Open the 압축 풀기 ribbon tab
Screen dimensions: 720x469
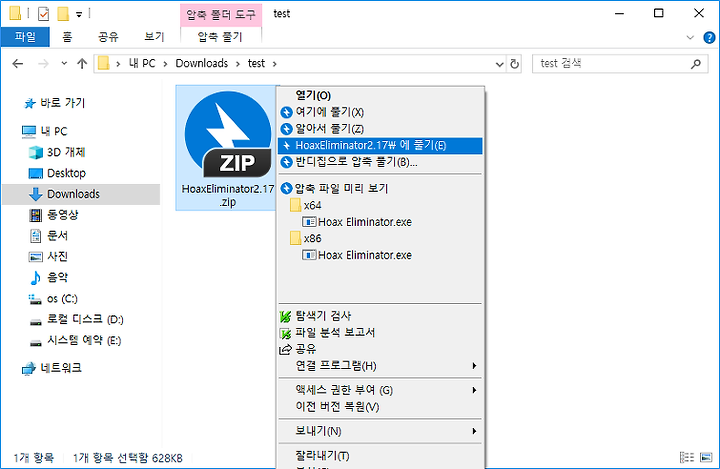coord(220,37)
